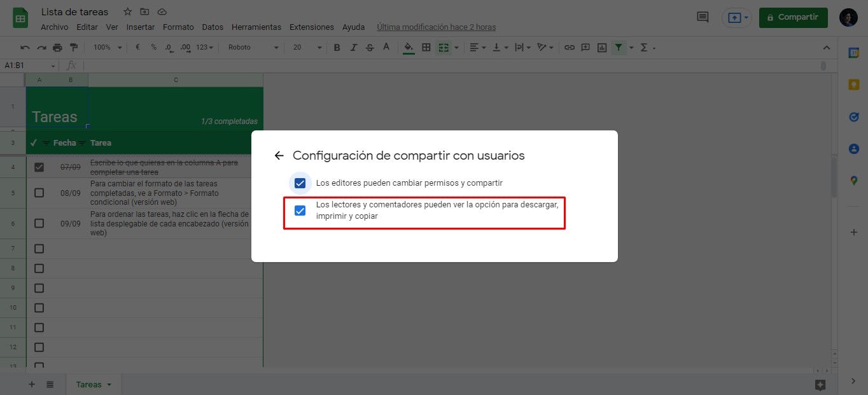Uncheck the completed task checkbox in row 4
This screenshot has height=395, width=868.
39,167
